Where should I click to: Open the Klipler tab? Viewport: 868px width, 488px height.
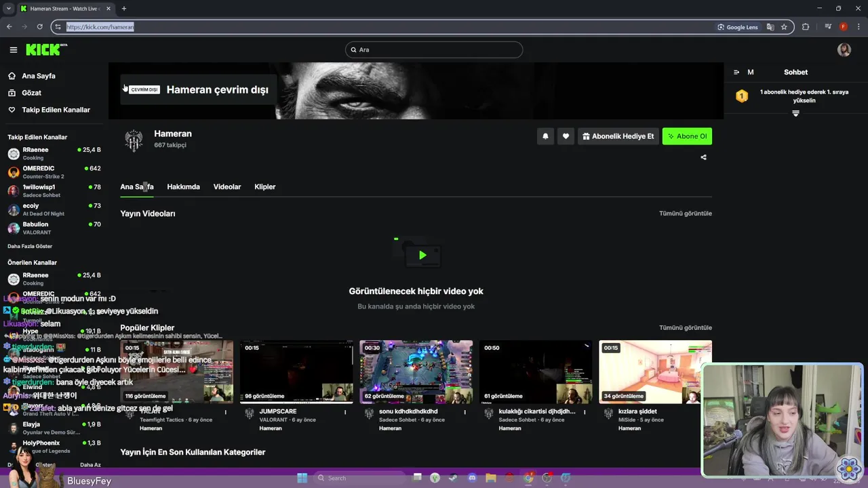[264, 186]
